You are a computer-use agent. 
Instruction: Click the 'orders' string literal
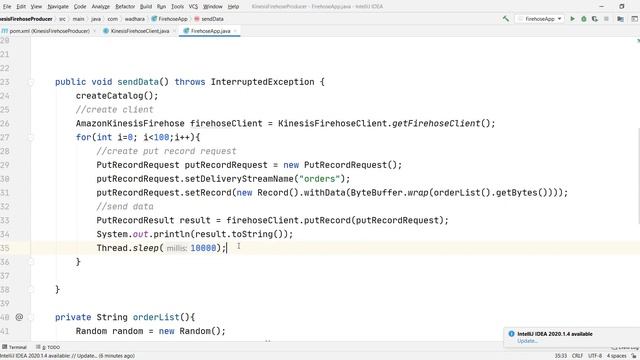[x=320, y=179]
